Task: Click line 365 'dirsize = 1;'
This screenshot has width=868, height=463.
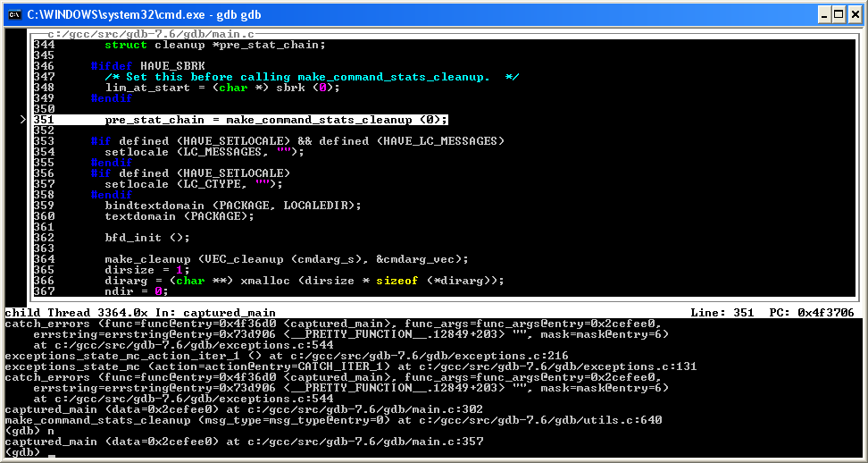Action: [147, 270]
